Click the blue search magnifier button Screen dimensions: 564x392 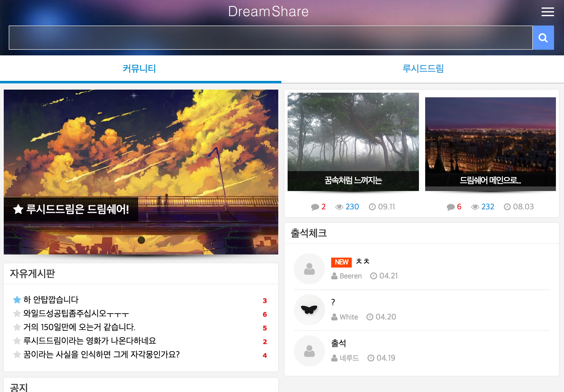(543, 38)
